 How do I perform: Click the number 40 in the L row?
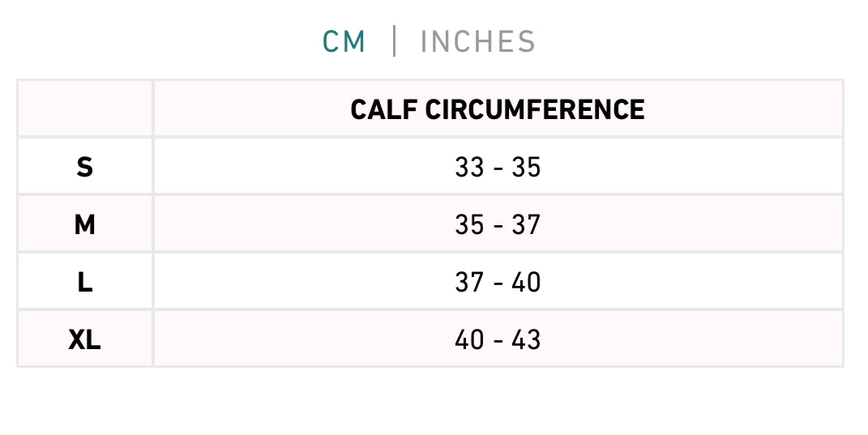pyautogui.click(x=526, y=282)
